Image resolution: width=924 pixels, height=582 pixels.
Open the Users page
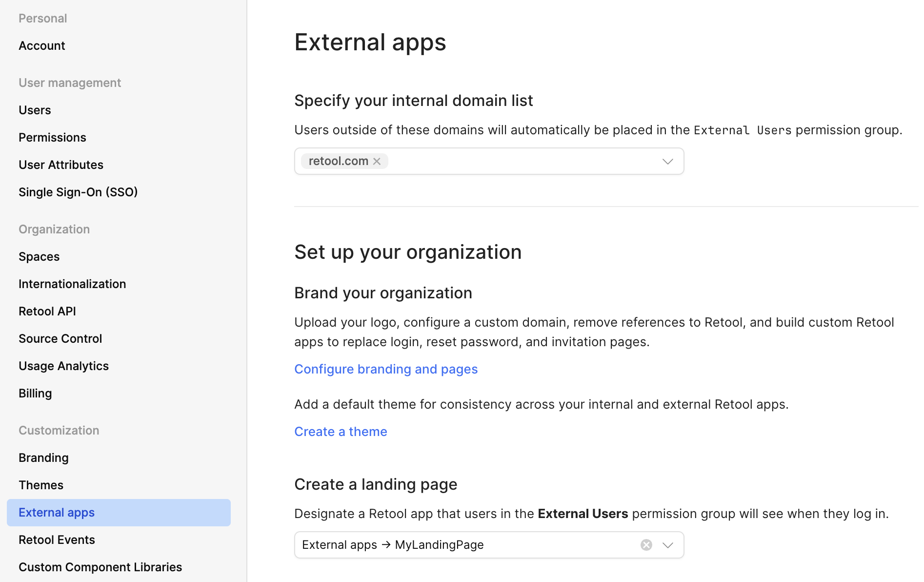click(35, 110)
